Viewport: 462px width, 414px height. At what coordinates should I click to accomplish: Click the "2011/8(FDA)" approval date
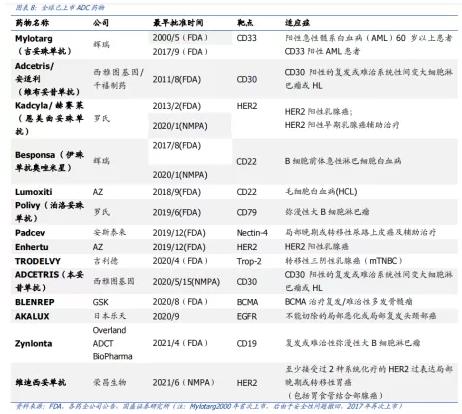click(177, 79)
